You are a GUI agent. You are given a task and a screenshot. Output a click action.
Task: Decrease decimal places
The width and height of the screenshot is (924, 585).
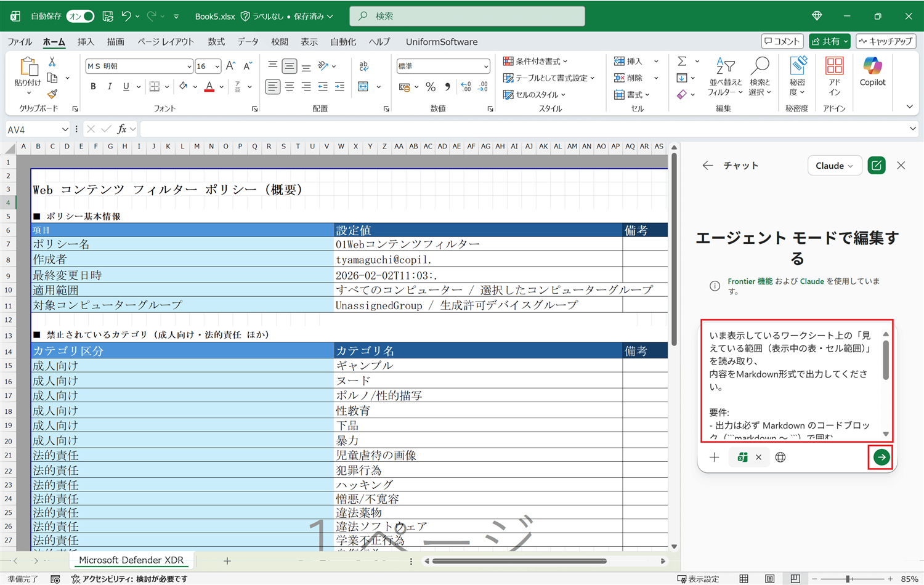coord(483,87)
